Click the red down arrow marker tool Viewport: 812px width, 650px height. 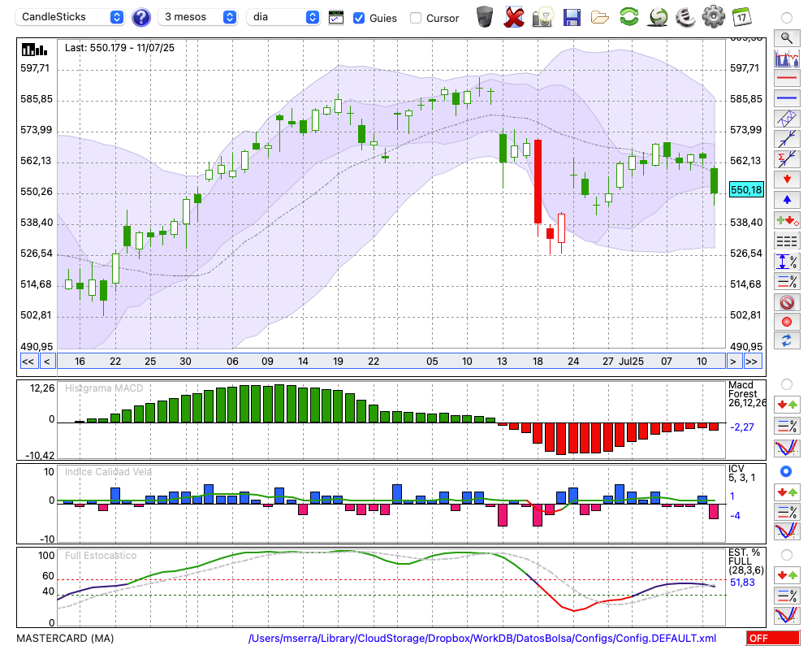point(787,180)
